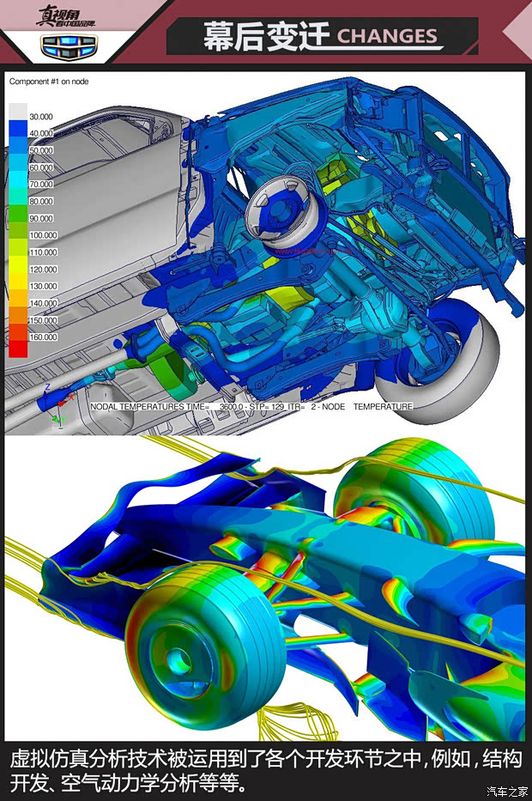Click the gray 30.000 legend swatch
Screen dimensions: 532x801
(17, 112)
